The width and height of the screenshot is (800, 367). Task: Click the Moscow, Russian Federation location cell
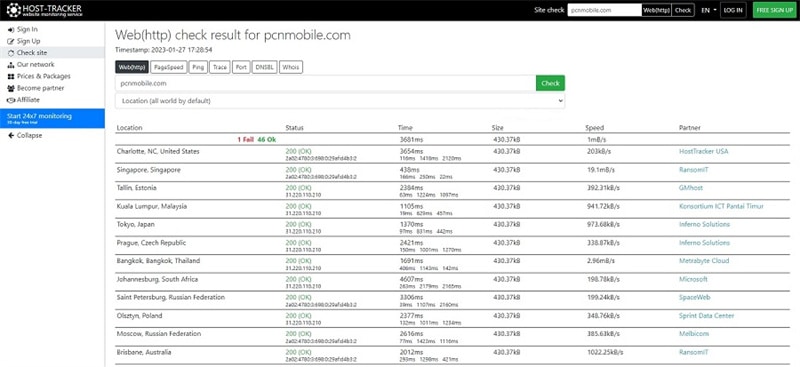pyautogui.click(x=159, y=334)
